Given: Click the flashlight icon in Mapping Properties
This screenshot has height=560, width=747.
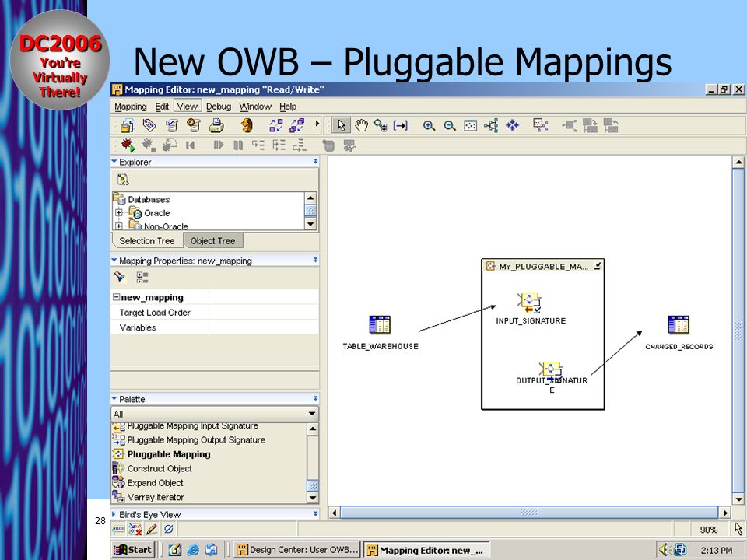Looking at the screenshot, I should click(x=120, y=277).
